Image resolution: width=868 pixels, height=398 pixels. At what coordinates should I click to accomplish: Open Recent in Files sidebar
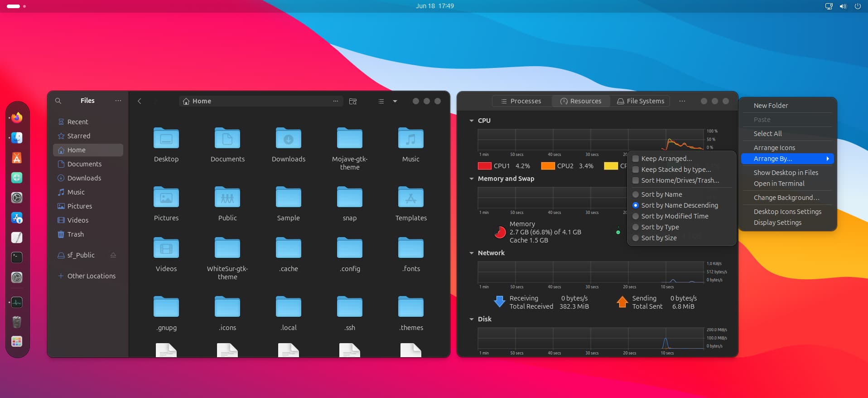[88, 122]
